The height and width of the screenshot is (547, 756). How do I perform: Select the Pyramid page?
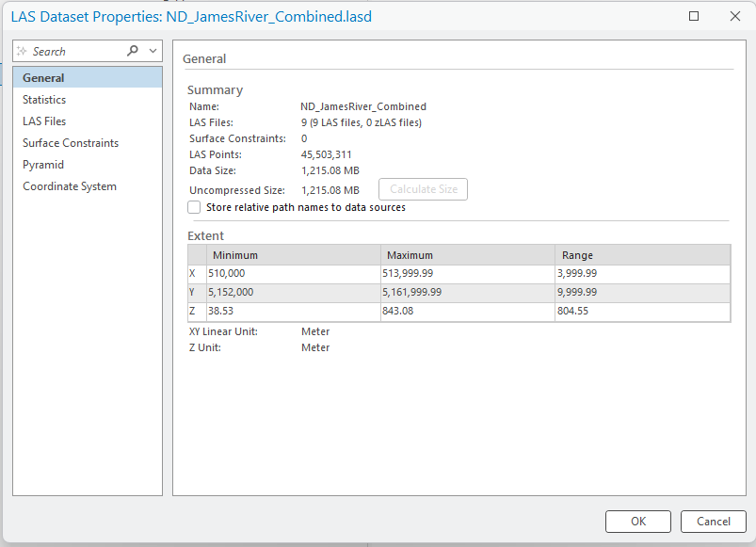click(42, 164)
